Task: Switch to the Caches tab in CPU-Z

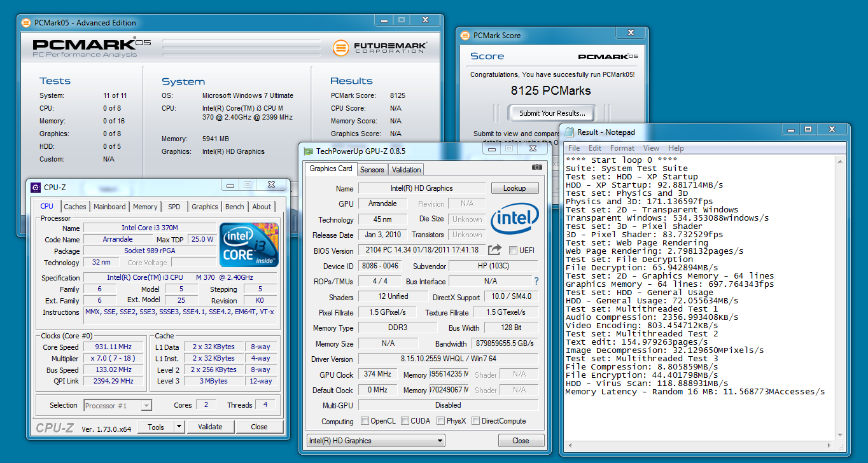Action: tap(75, 207)
